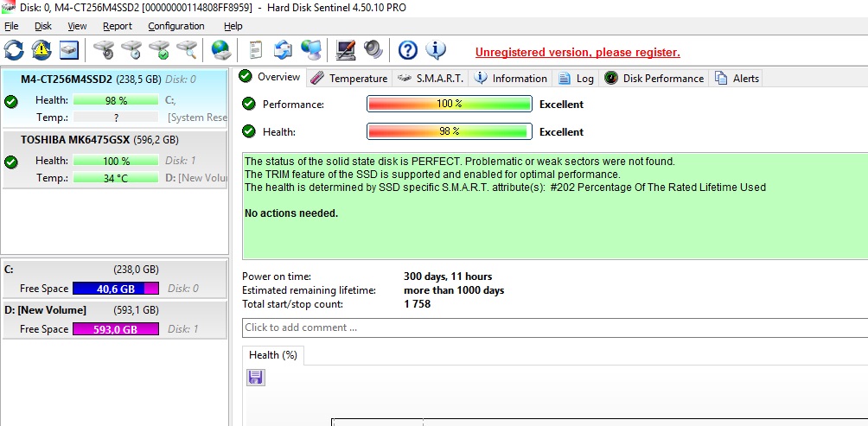This screenshot has width=868, height=426.
Task: Switch to the Alerts tab
Action: [737, 79]
